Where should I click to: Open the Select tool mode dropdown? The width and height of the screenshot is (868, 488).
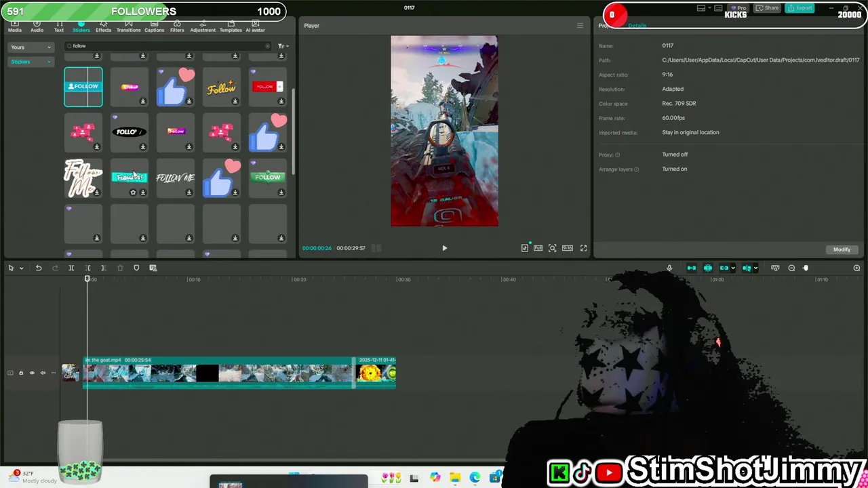[22, 268]
